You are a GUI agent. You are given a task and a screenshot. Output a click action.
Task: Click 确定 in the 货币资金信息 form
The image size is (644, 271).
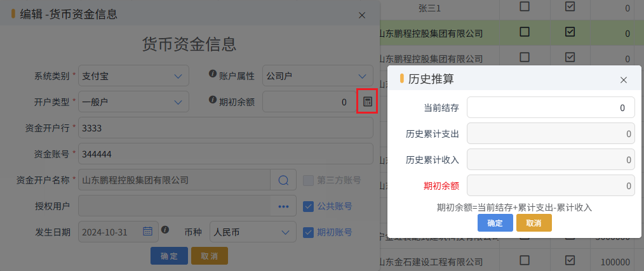pyautogui.click(x=169, y=256)
